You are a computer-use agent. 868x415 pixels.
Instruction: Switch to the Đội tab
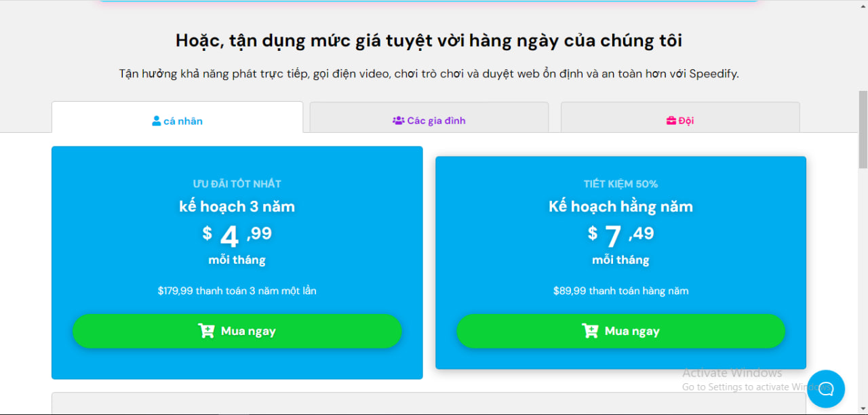click(679, 119)
